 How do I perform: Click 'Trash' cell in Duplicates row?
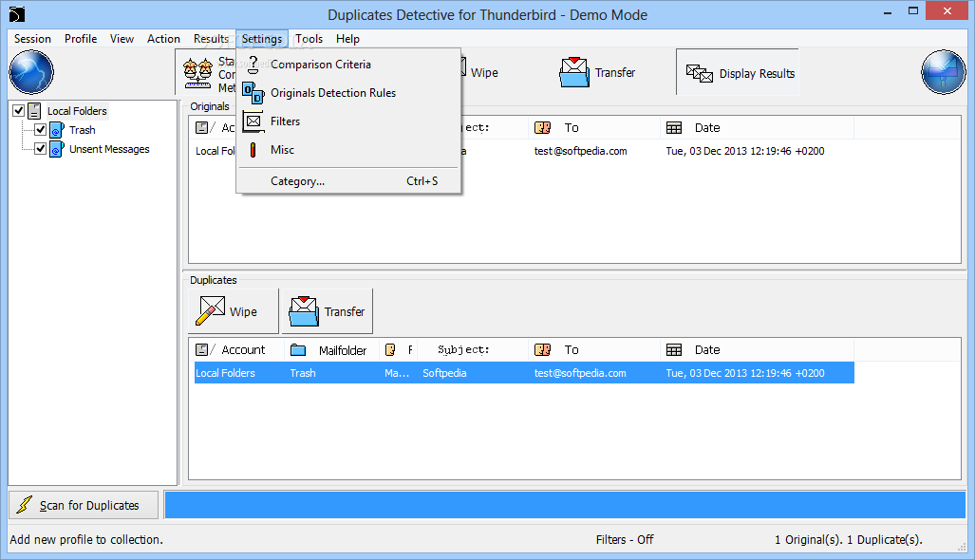pos(303,373)
